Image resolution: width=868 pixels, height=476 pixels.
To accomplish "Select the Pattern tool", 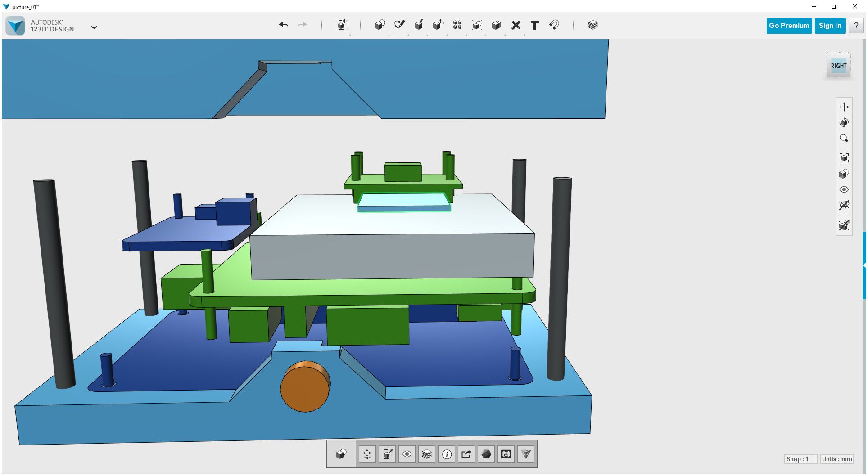I will tap(457, 25).
